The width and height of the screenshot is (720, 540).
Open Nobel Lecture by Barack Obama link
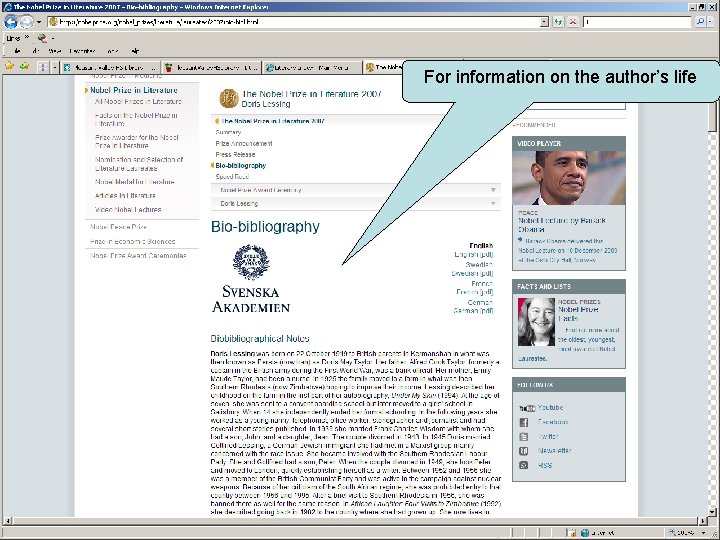pos(562,225)
